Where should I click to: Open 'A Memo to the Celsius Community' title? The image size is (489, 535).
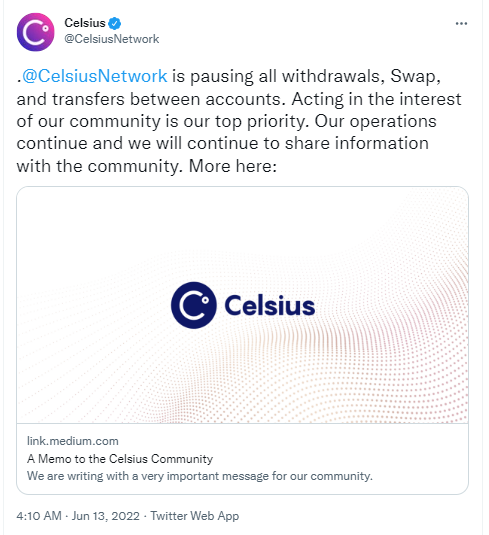120,459
